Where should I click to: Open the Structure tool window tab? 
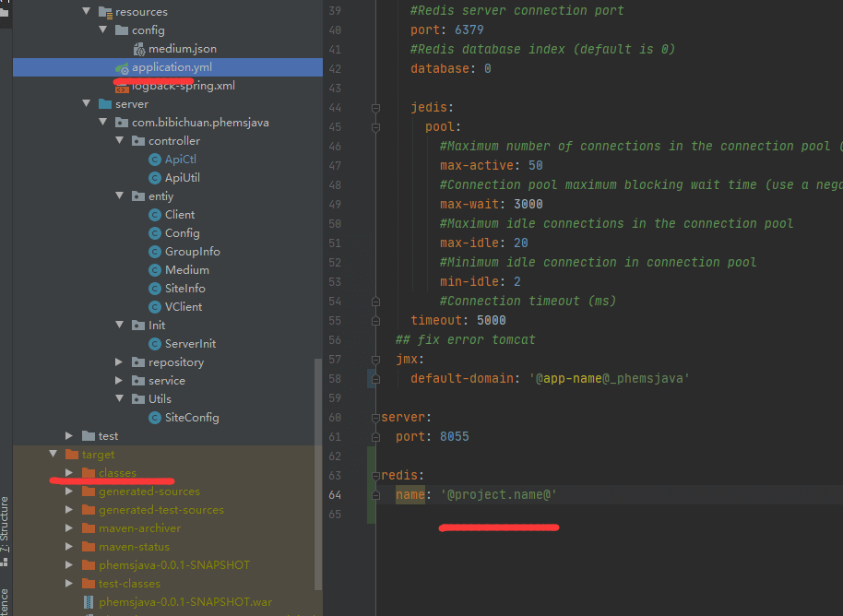click(6, 522)
